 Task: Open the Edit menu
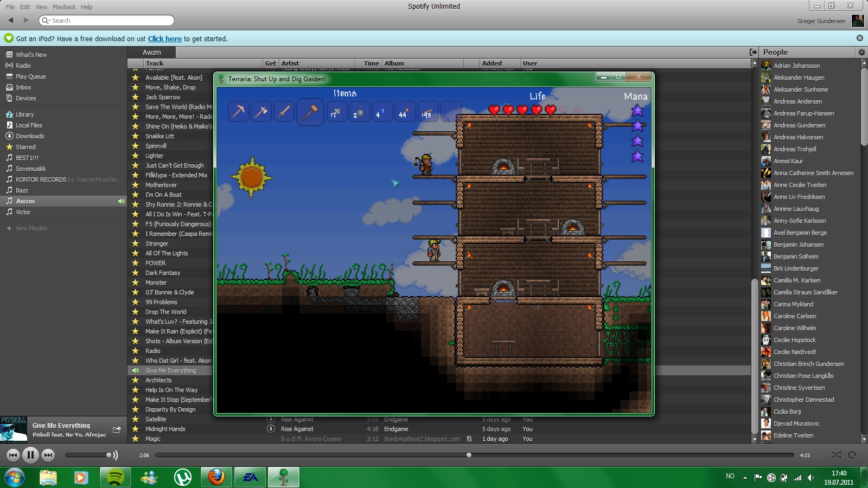[25, 7]
